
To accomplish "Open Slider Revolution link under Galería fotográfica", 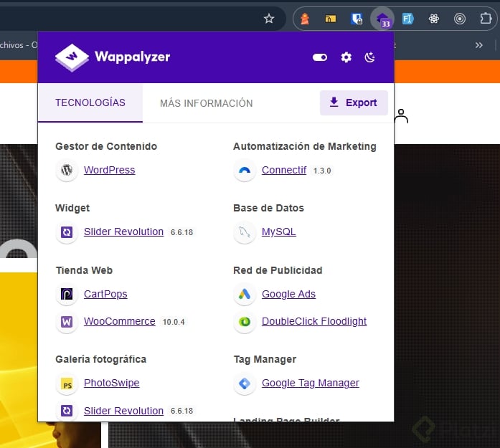I will point(123,411).
